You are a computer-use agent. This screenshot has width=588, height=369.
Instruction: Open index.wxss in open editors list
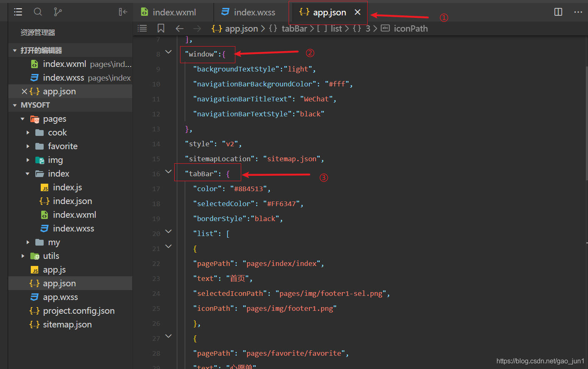pyautogui.click(x=70, y=78)
